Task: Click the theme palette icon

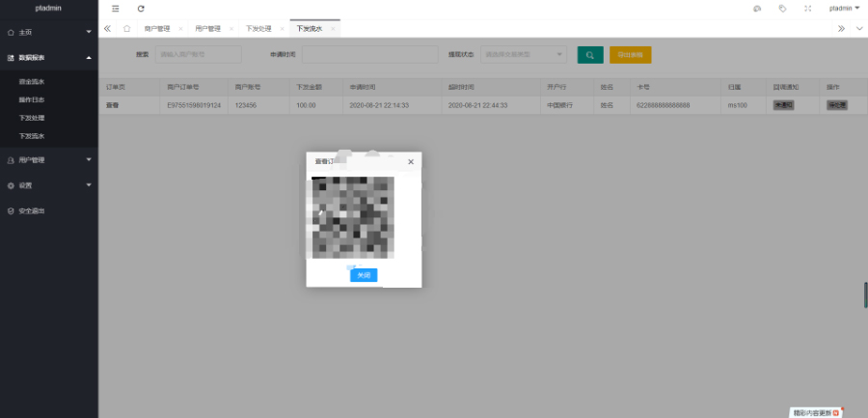Action: (x=756, y=8)
